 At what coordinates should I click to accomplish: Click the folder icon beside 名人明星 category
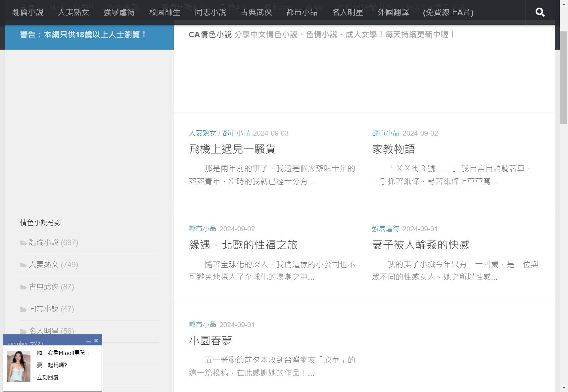[23, 331]
